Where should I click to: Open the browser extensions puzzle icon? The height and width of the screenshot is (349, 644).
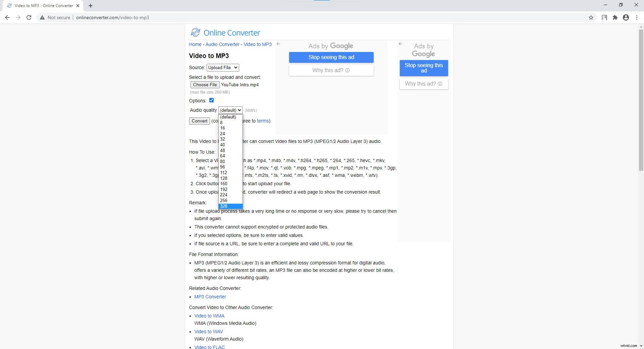(x=615, y=17)
